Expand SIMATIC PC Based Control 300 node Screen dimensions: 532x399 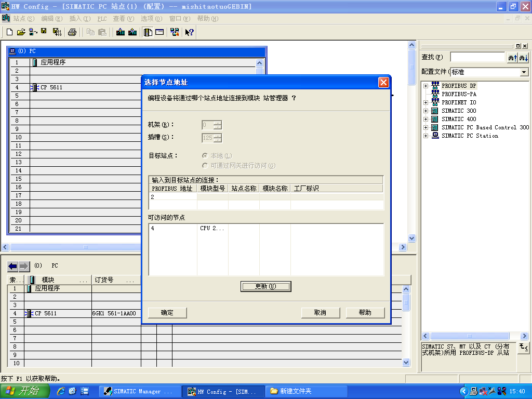(x=426, y=128)
